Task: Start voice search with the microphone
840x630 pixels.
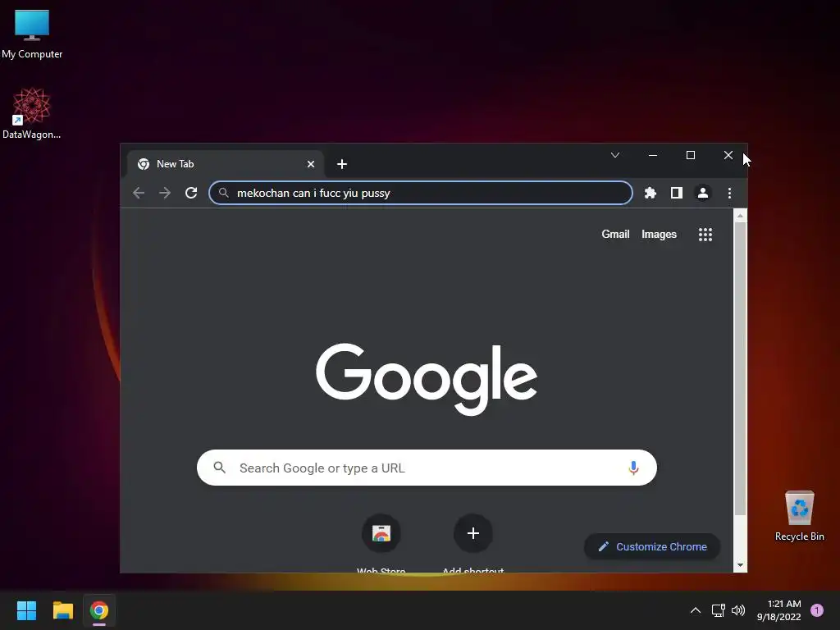Action: (633, 468)
